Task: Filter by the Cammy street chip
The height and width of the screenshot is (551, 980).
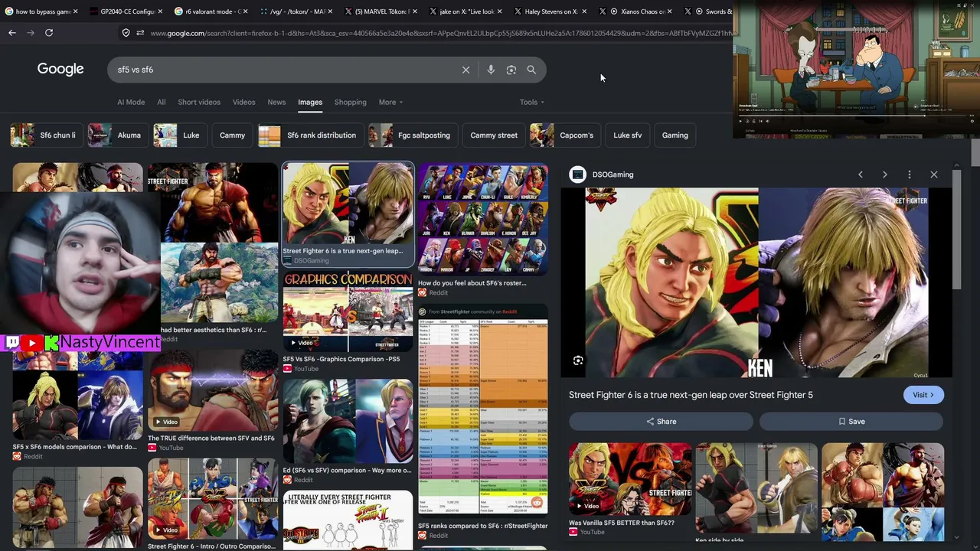Action: [494, 135]
